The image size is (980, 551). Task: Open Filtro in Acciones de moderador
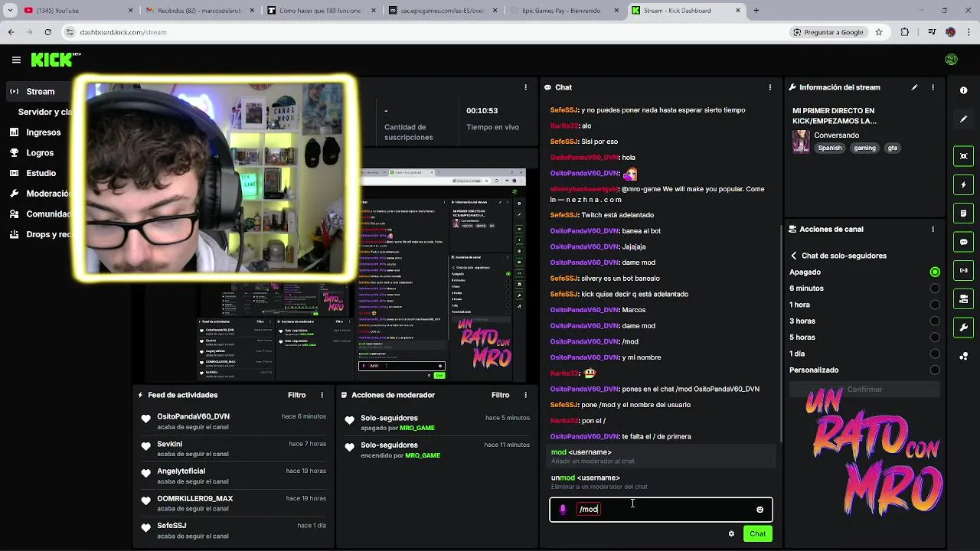(x=500, y=395)
